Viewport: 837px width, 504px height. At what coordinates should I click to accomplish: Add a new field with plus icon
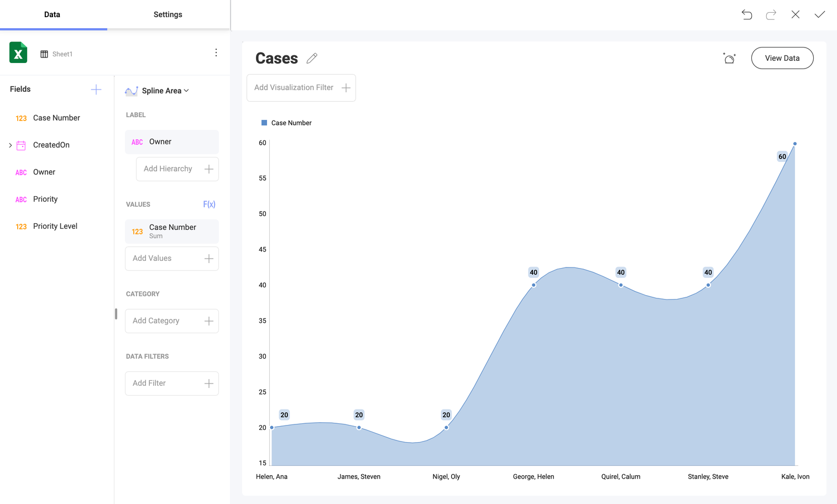pos(96,90)
